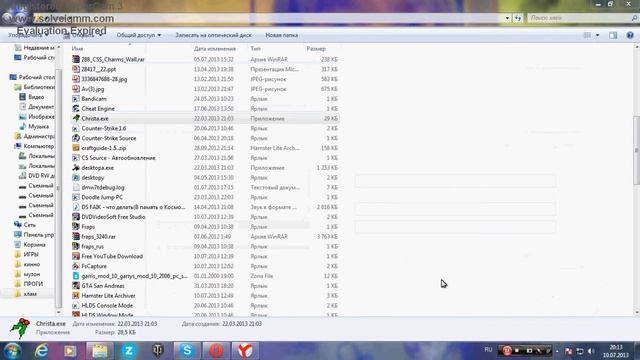Select the Doodle Jump PC shortcut icon
Screen dimensions: 640x360
pos(76,197)
